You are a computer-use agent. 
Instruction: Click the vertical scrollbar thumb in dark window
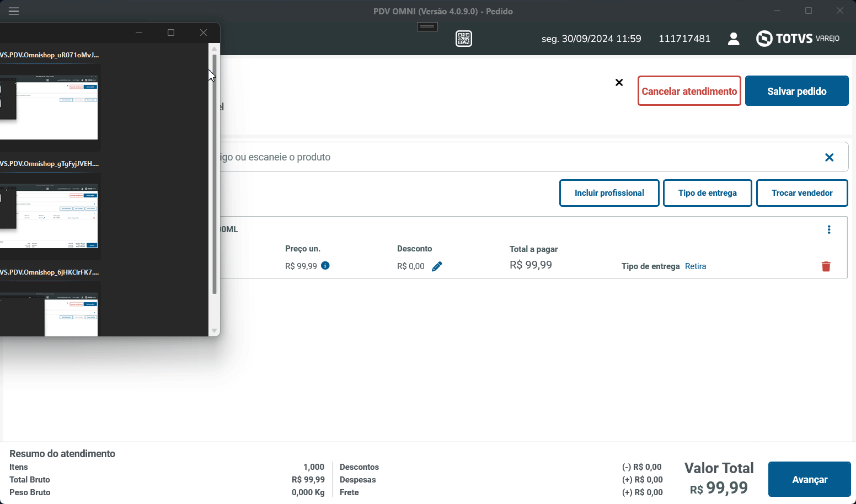pos(215,174)
